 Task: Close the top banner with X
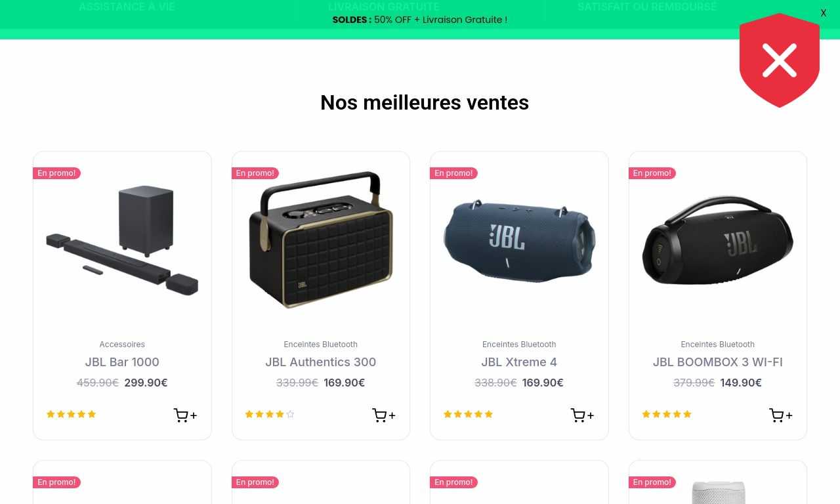point(824,13)
